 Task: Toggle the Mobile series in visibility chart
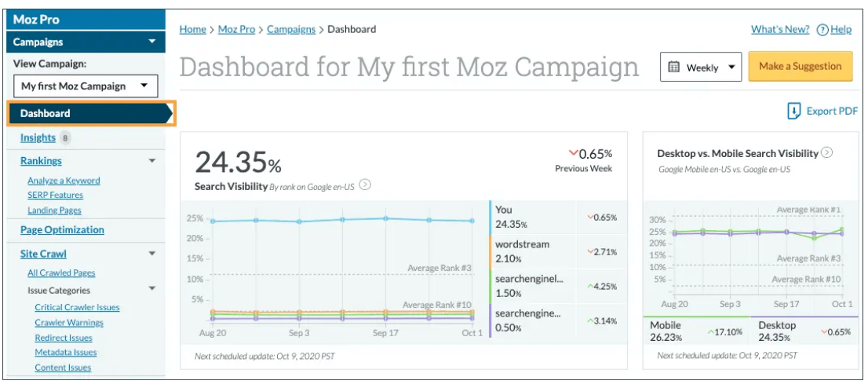click(x=666, y=331)
